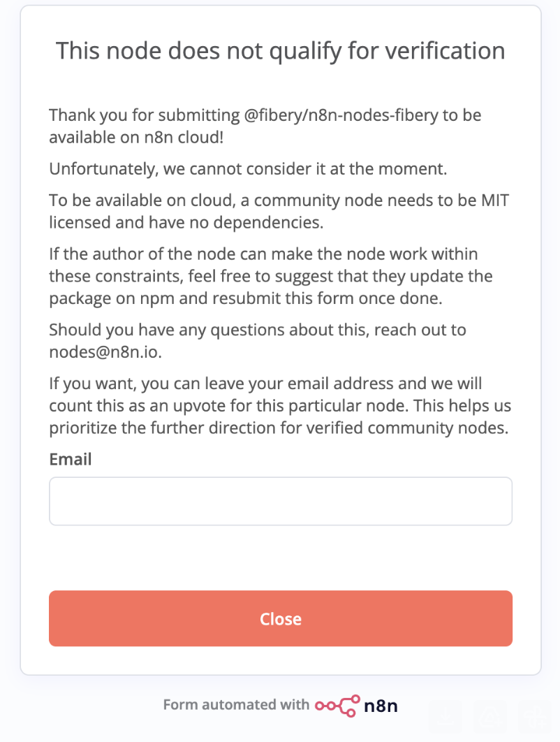Click the "If you want, you can leave" sentence
Screen dimensions: 560x742
[265, 384]
